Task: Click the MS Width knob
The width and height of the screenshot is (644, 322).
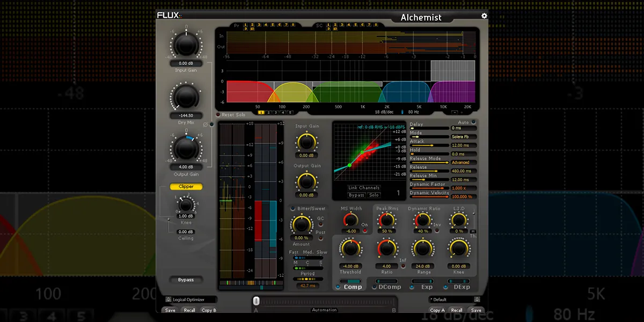Action: click(x=351, y=220)
